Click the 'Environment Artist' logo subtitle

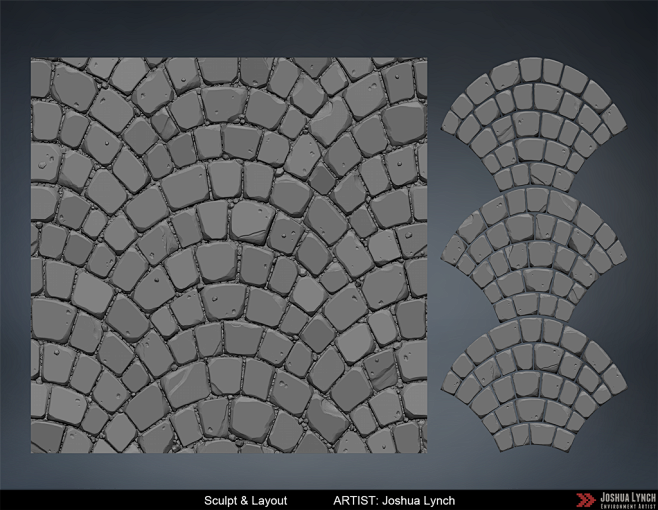coord(628,507)
